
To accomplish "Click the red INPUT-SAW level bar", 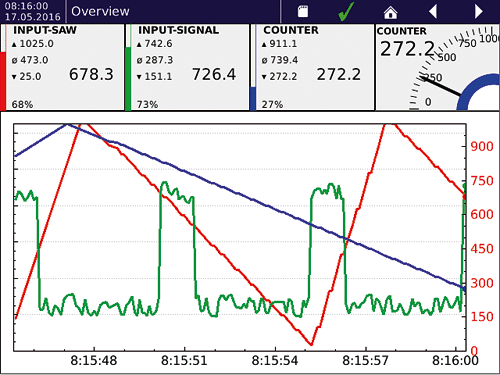I will [x=3, y=81].
